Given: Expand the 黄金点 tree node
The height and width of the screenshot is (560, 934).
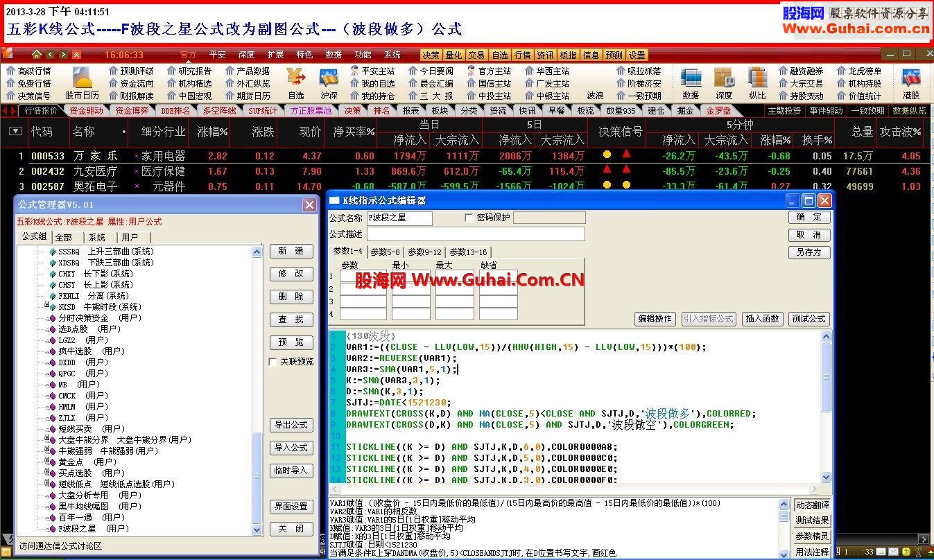Looking at the screenshot, I should (46, 462).
